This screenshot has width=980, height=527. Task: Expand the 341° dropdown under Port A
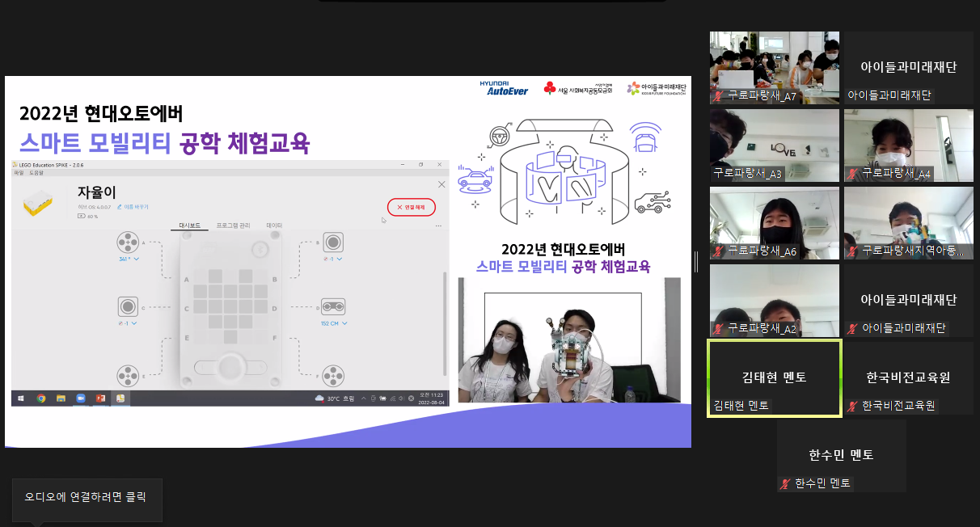click(x=129, y=259)
